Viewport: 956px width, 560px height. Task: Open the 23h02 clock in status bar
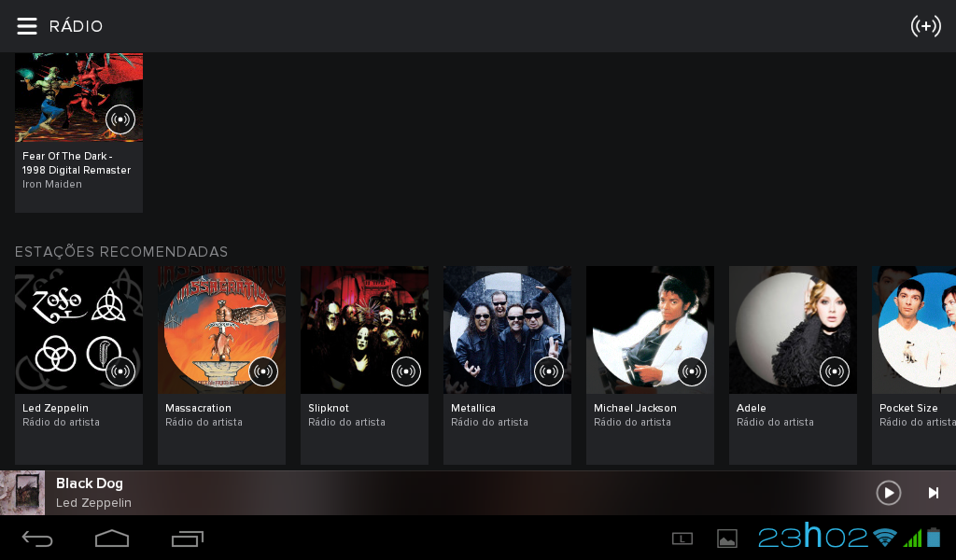point(813,537)
